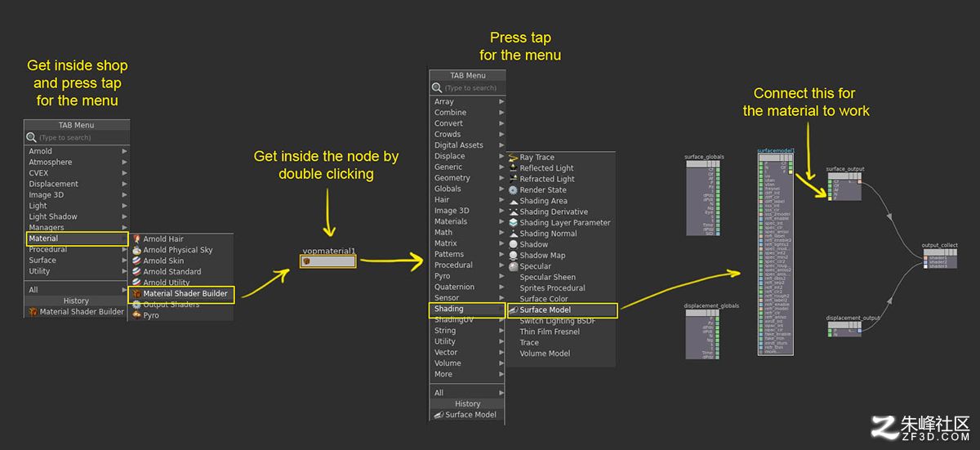Screen dimensions: 980x450
Task: Click the Arnold Standard shader icon
Action: click(x=136, y=271)
